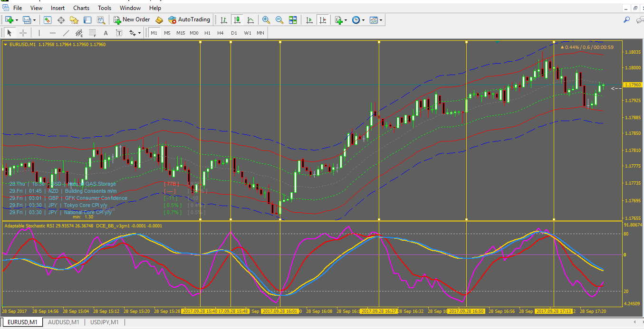Click the New Order button

132,20
